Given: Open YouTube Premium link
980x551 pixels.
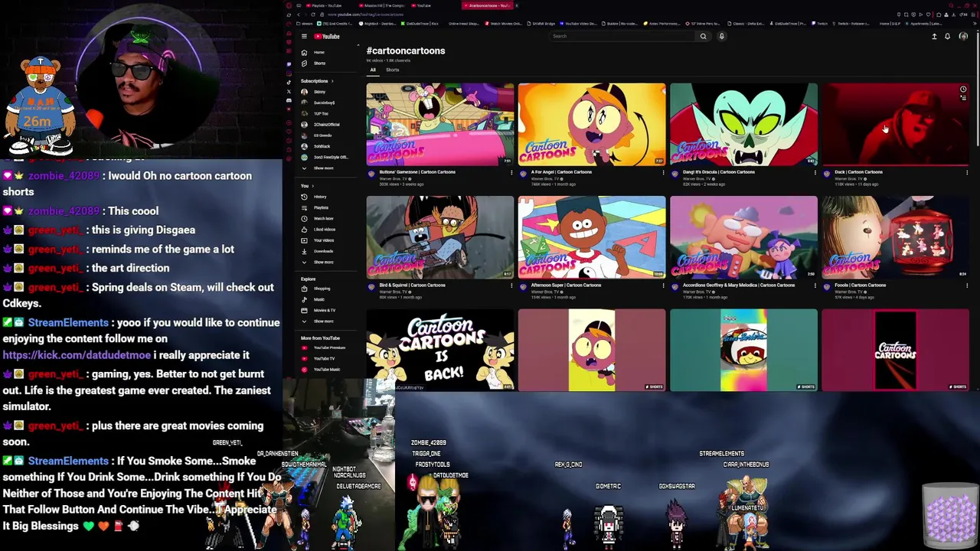Looking at the screenshot, I should [324, 347].
